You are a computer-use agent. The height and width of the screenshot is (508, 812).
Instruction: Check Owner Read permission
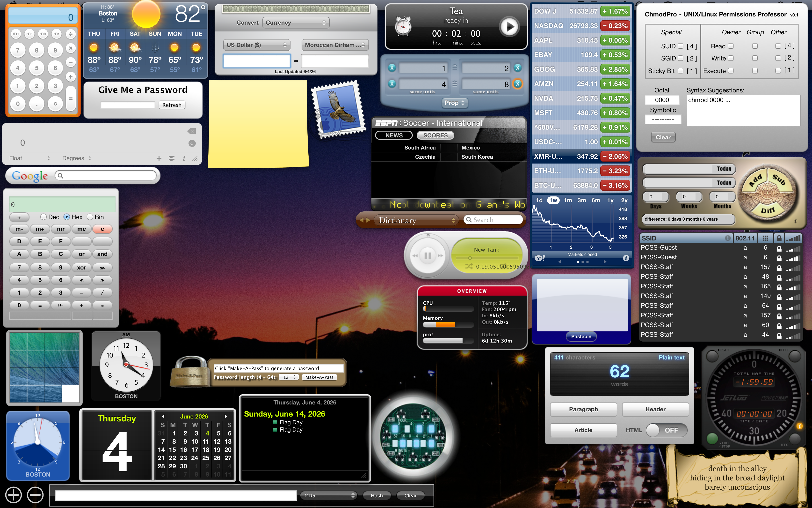[731, 46]
